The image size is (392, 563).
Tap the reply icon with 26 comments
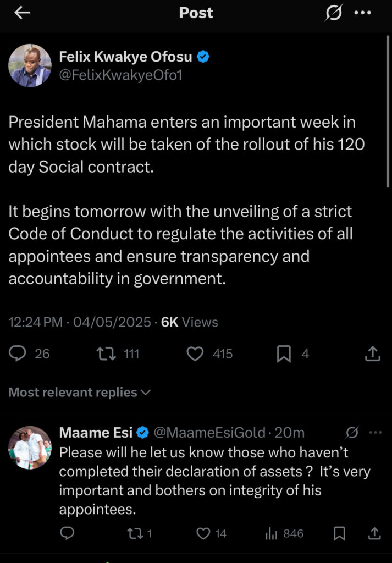pyautogui.click(x=18, y=354)
